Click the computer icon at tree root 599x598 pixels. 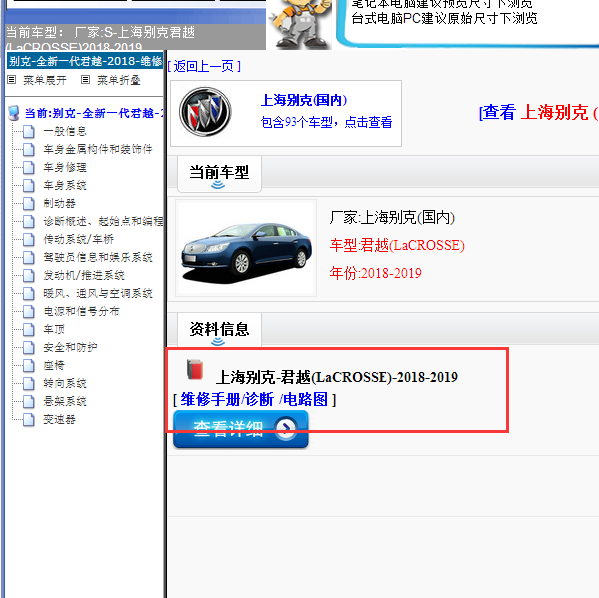[14, 113]
